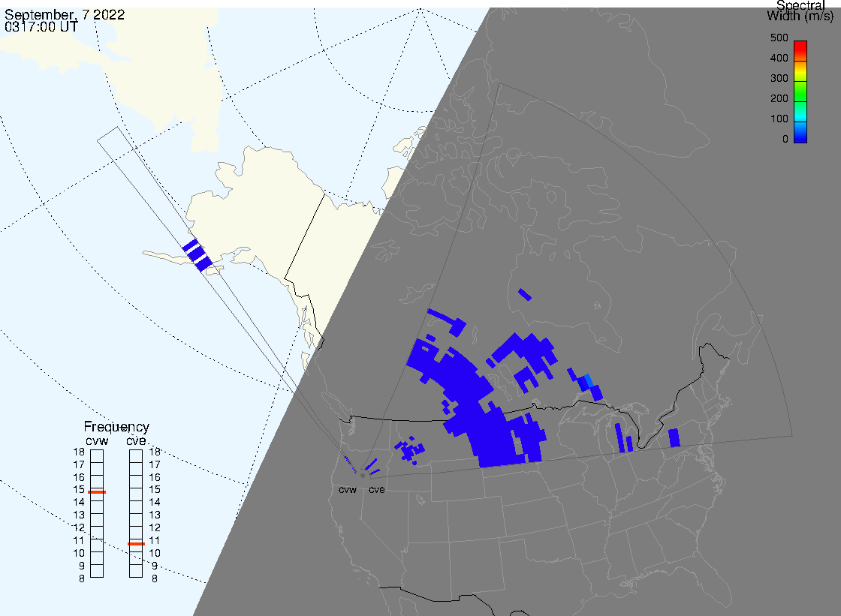This screenshot has height=616, width=841.
Task: Click the 13 label left of cvw scale
Action: pos(79,515)
